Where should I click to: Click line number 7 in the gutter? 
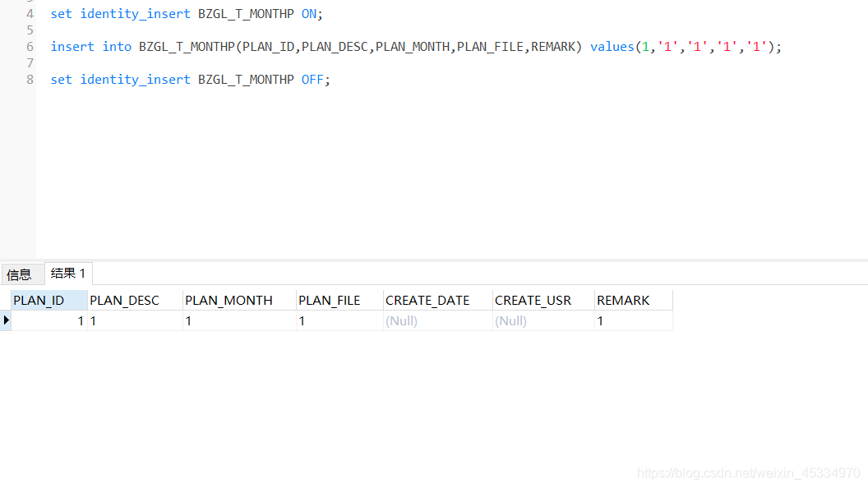(30, 63)
